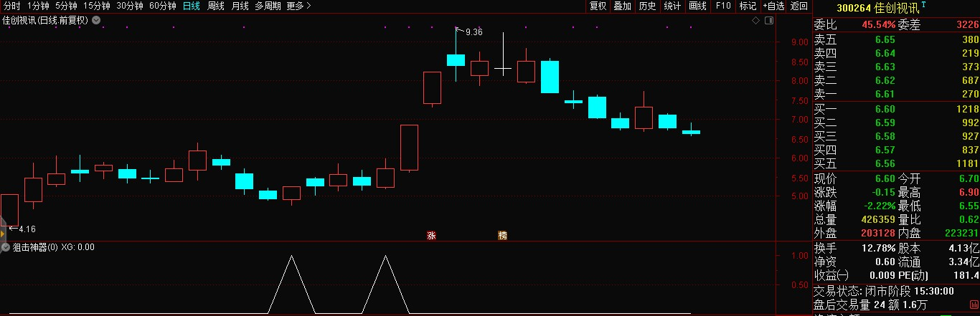The image size is (980, 316).
Task: Click the 卖一 ask price 6.61 row
Action: tap(896, 94)
